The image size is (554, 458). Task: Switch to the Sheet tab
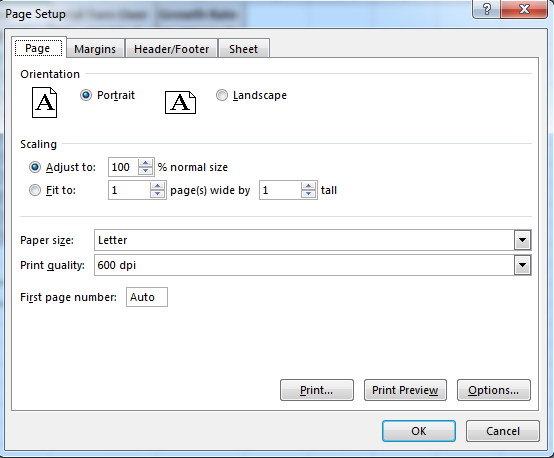pos(243,49)
